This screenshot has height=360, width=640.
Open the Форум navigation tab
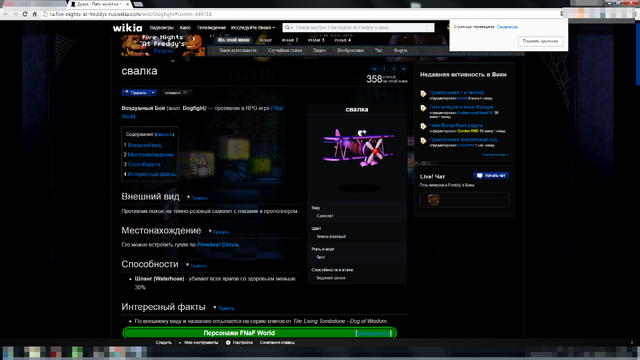pos(400,50)
